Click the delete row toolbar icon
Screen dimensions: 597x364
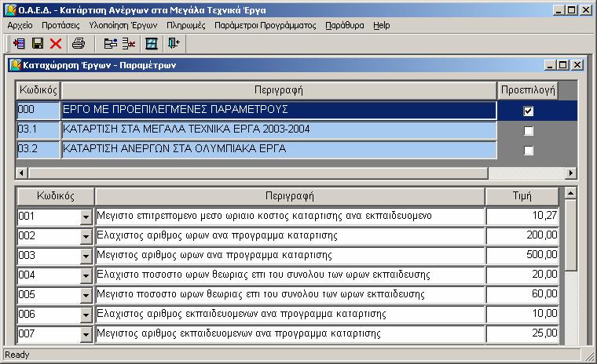tap(129, 43)
